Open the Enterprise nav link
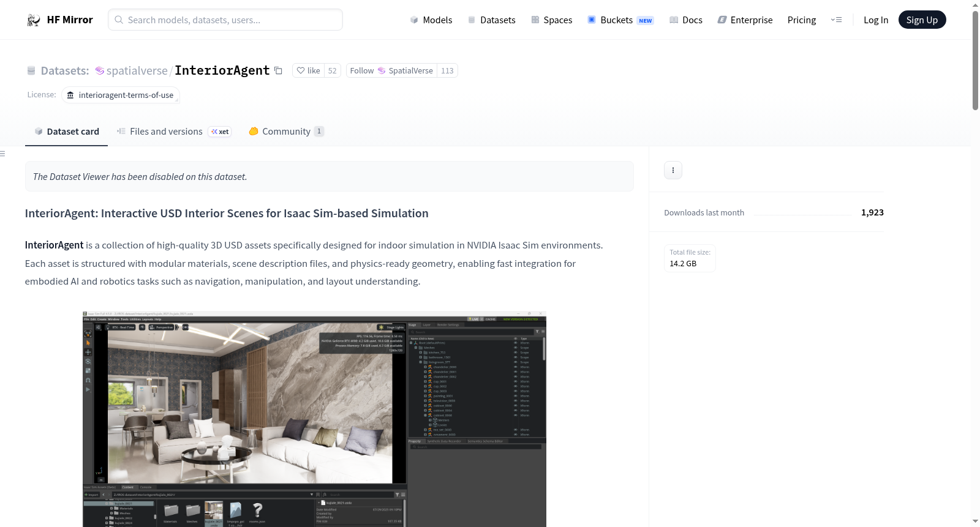980x527 pixels. 745,20
